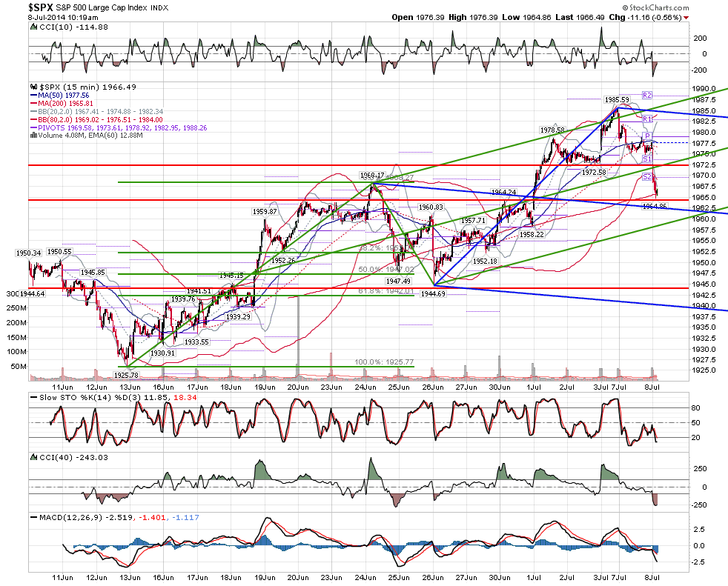728x586 pixels.
Task: Click the 1972.58 price label
Action: point(594,172)
